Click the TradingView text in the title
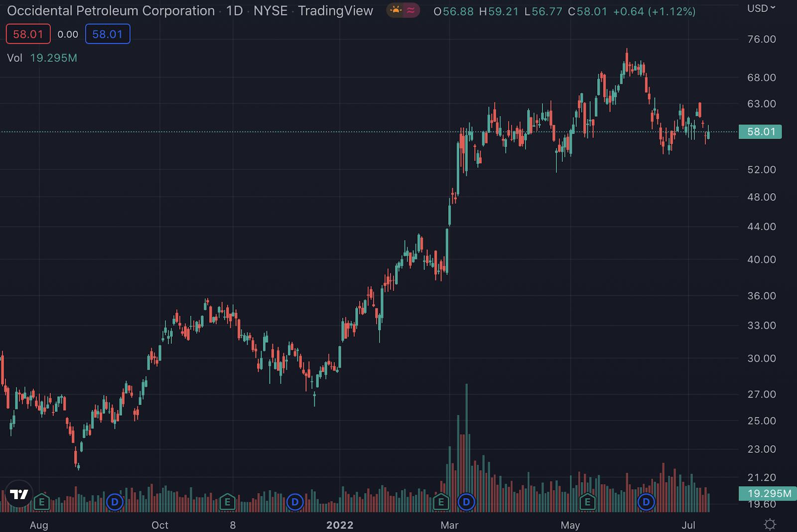 (335, 11)
